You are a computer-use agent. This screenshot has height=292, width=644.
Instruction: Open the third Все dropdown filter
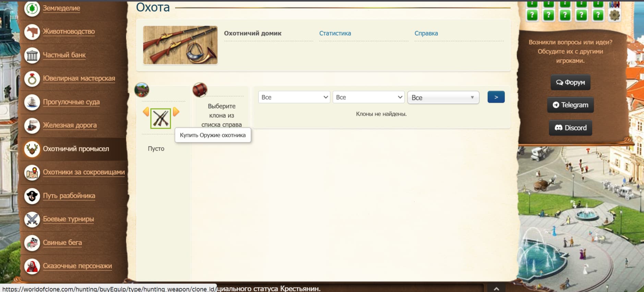coord(443,98)
